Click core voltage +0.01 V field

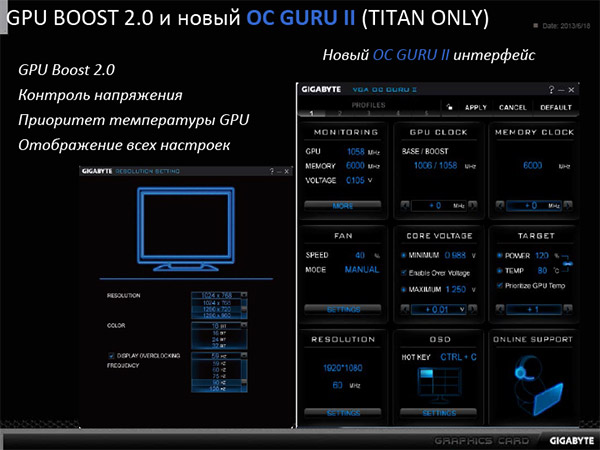[x=439, y=309]
